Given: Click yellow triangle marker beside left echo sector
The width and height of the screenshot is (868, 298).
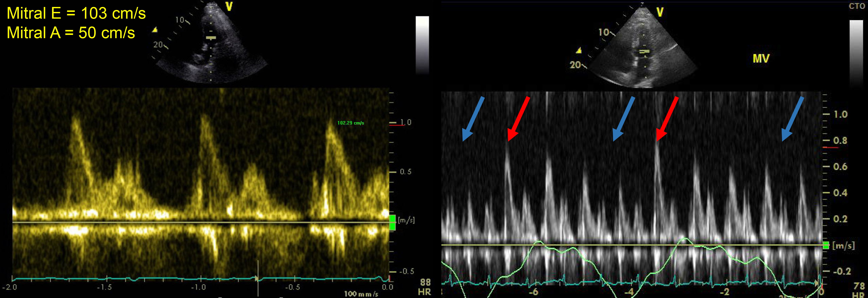Looking at the screenshot, I should coord(155,30).
